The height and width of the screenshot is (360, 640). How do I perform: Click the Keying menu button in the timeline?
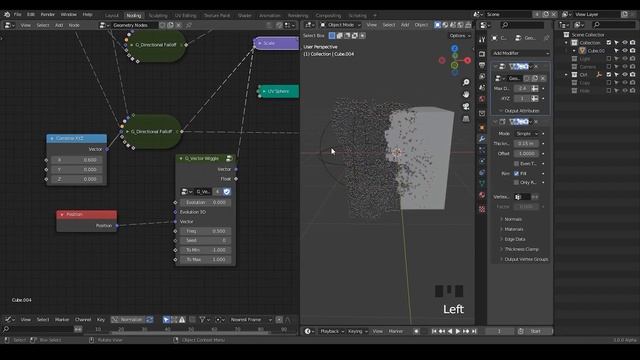point(357,331)
